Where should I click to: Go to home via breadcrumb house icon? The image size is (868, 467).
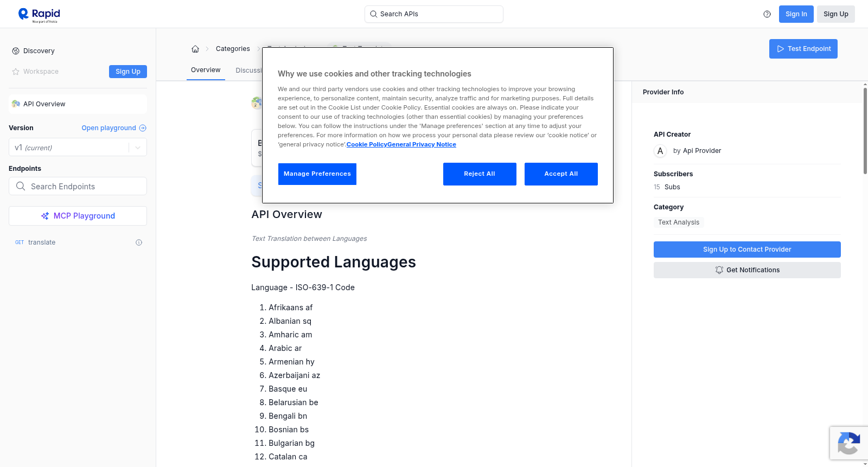pos(195,49)
